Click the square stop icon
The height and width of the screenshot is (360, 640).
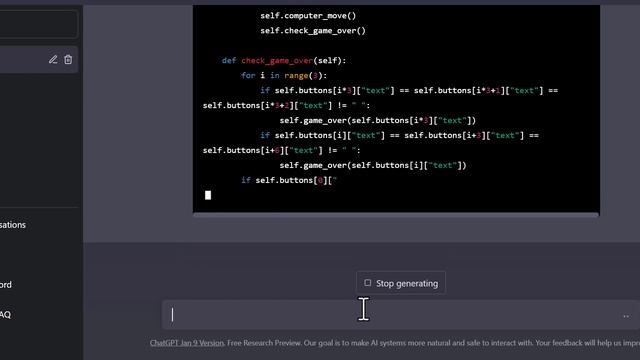[367, 282]
